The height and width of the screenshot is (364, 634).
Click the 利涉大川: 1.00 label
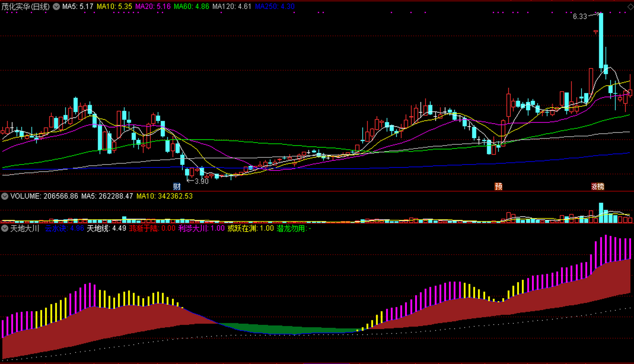(x=201, y=228)
